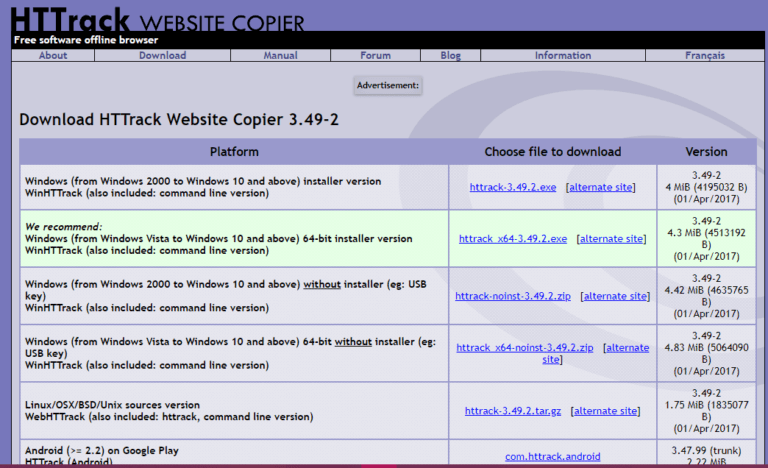The image size is (768, 468).
Task: Open the Information menu item
Action: tap(562, 56)
